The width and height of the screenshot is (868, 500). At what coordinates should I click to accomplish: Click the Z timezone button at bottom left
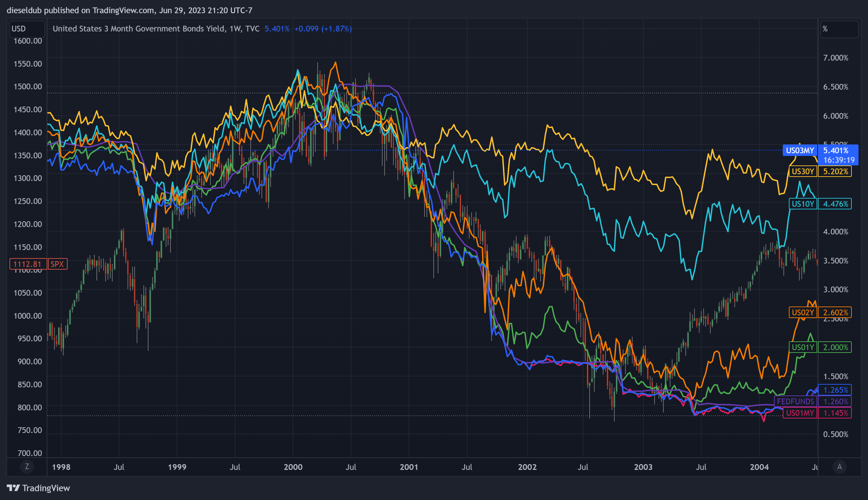click(x=27, y=467)
